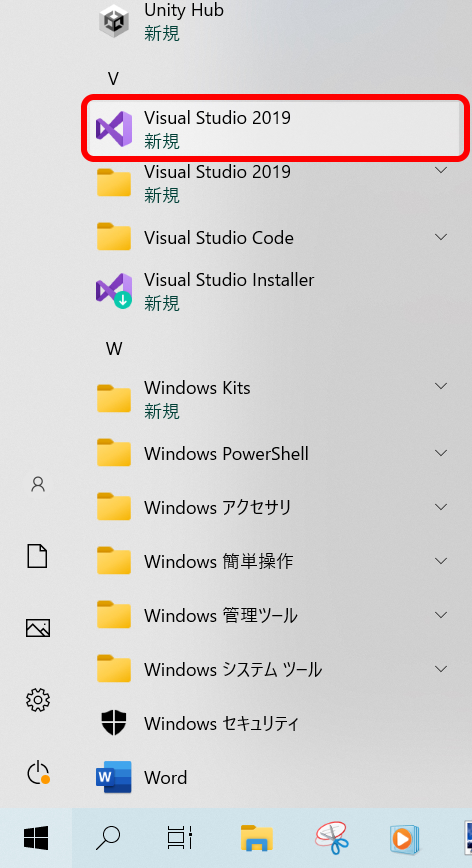472x868 pixels.
Task: Open Windows セキュリティ shield icon
Action: pos(114,723)
